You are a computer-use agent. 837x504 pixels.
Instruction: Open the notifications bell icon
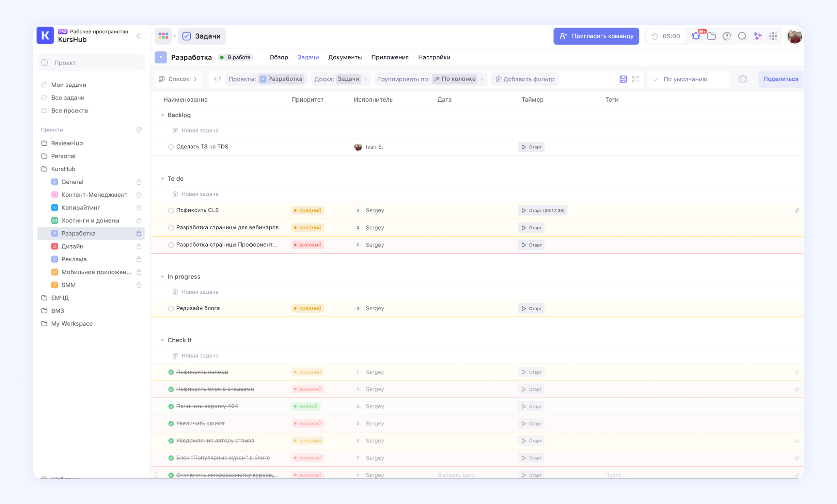695,36
